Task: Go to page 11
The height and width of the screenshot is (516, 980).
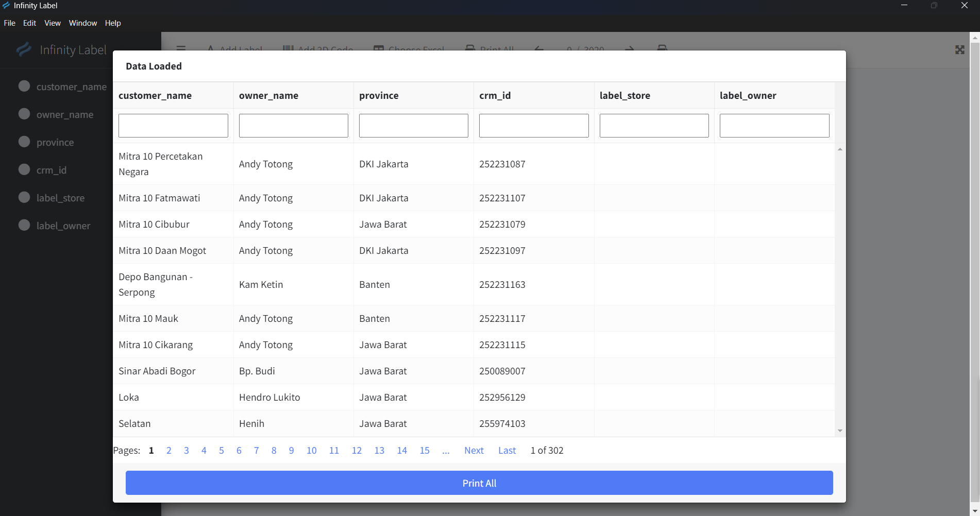Action: (x=334, y=451)
